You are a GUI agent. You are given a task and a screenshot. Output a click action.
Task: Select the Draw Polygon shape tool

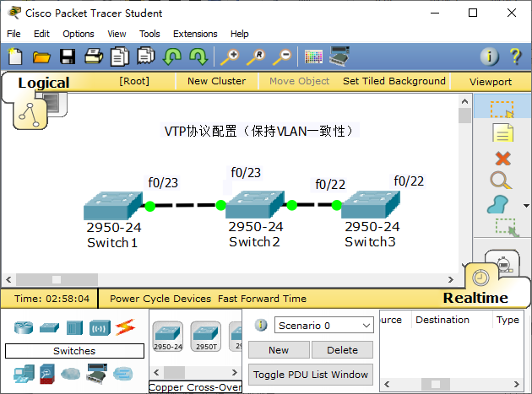coord(497,205)
